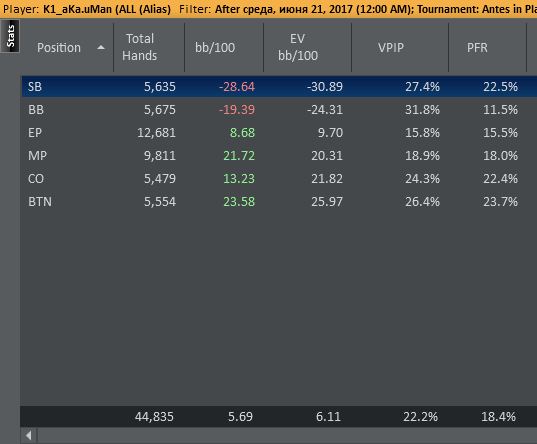Sort by the bb/100 column header
This screenshot has width=537, height=444.
coord(215,48)
